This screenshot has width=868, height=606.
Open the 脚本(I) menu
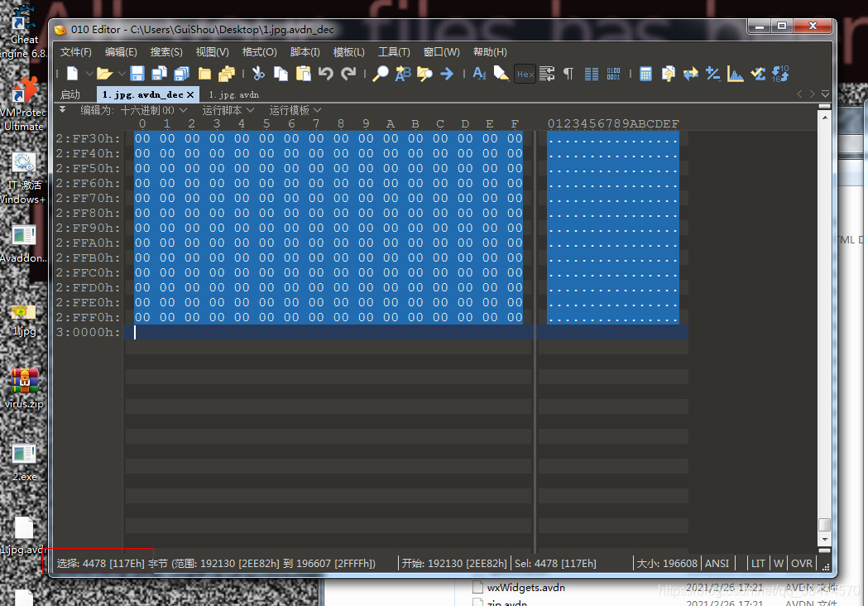click(305, 52)
